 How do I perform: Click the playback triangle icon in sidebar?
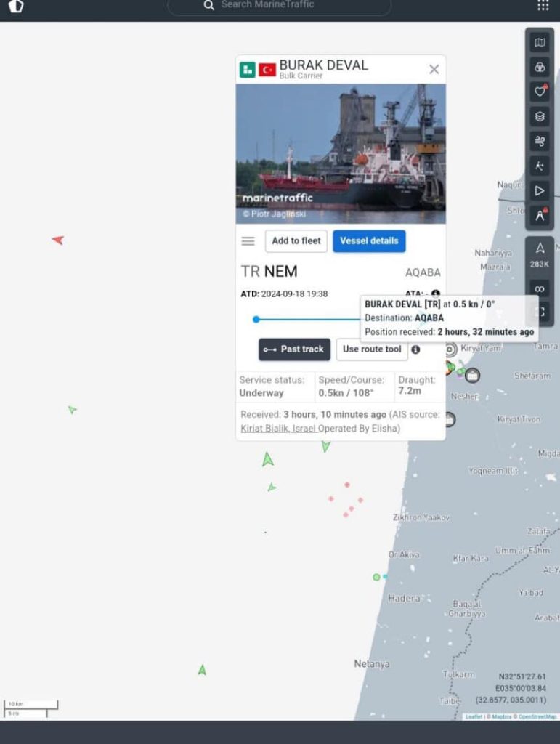540,191
